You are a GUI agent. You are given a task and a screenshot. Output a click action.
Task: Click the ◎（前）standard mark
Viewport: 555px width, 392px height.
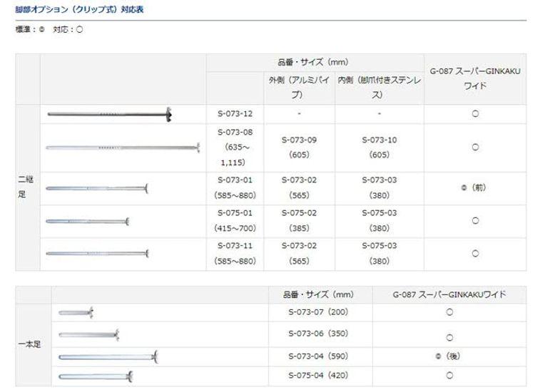474,188
